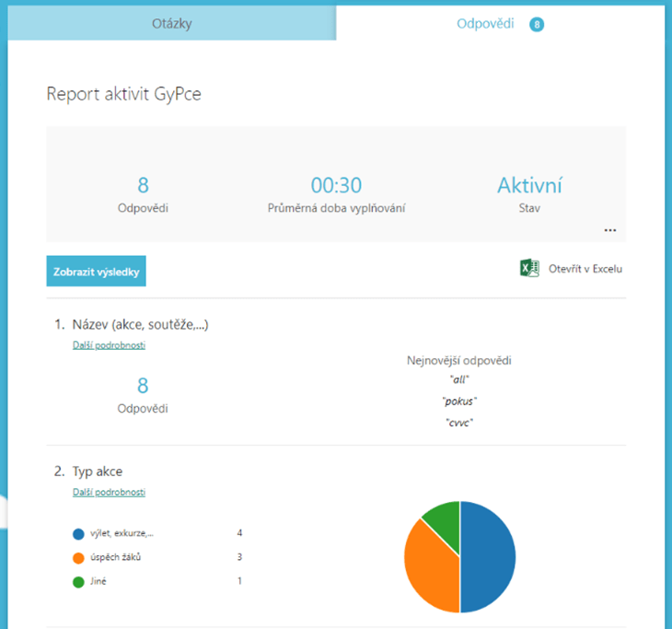Click the green legend dot for Jiné
This screenshot has height=629, width=672.
(77, 581)
